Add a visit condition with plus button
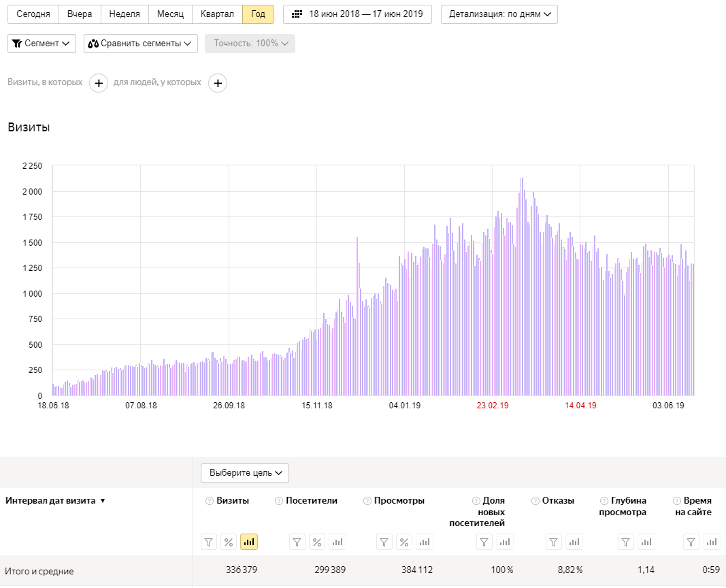Screen dimensions: 726x588 [99, 83]
